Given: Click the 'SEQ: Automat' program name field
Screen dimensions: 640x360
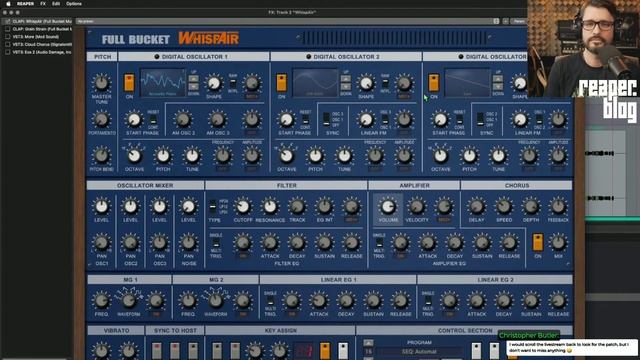Looking at the screenshot, I should [x=420, y=351].
